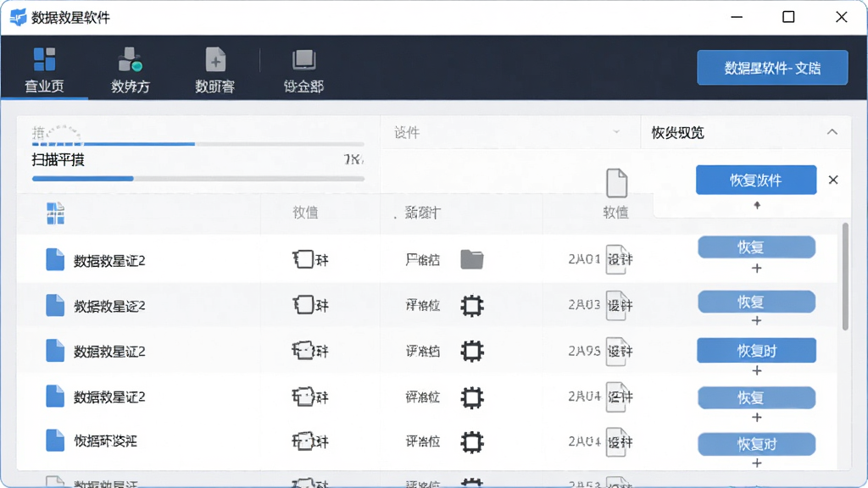
Task: Select the file name in the 2A01 row
Action: [109, 260]
